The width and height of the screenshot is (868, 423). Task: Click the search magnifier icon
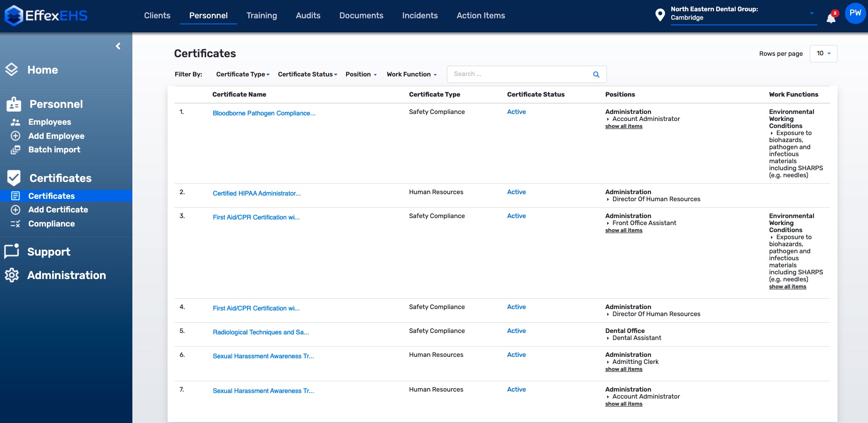[x=596, y=75]
